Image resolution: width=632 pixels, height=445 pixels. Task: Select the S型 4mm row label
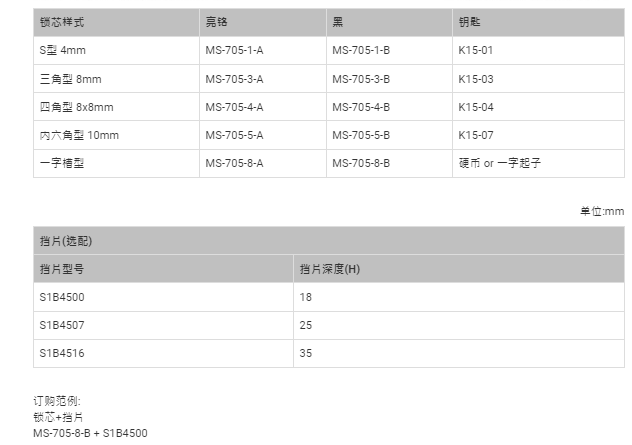click(x=62, y=50)
